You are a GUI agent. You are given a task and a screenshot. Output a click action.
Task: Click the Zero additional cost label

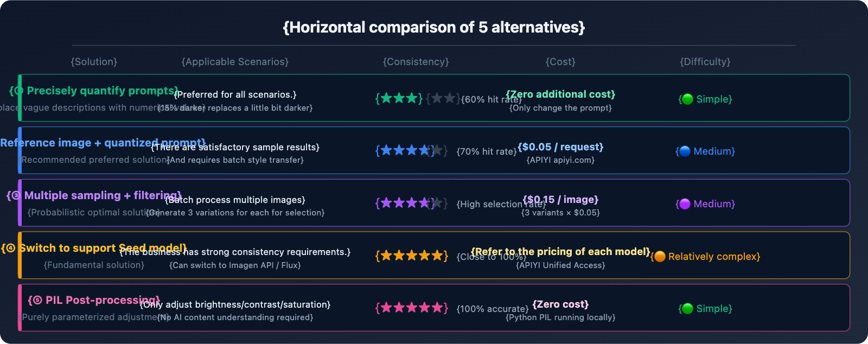[560, 94]
